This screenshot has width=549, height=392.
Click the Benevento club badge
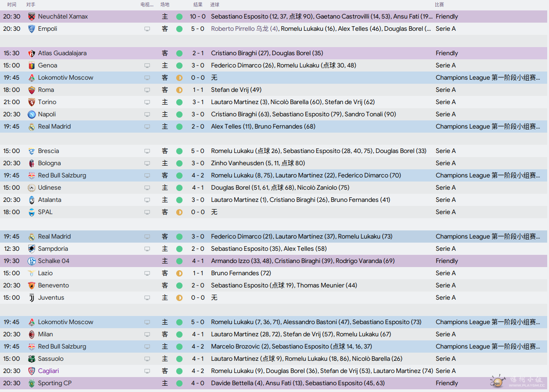[x=31, y=286]
